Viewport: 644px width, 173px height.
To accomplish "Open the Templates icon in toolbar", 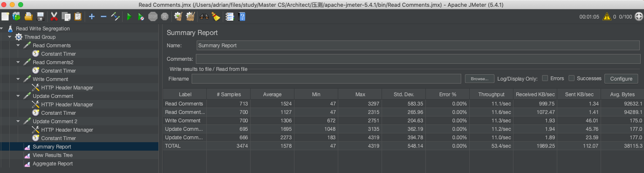I will 16,17.
